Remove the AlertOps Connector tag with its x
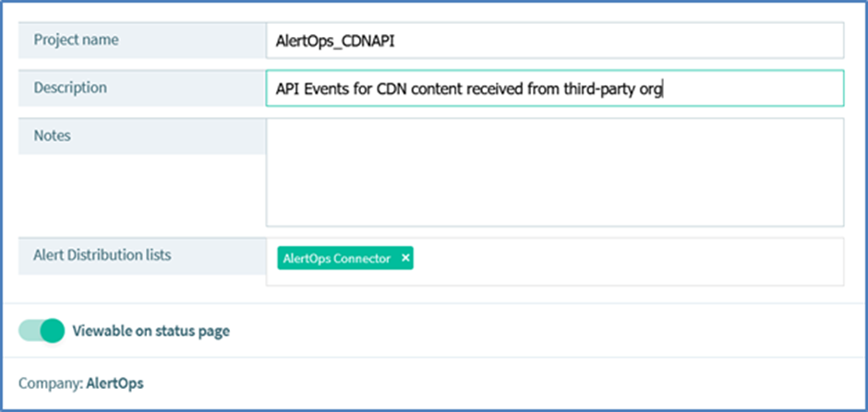 (x=404, y=259)
